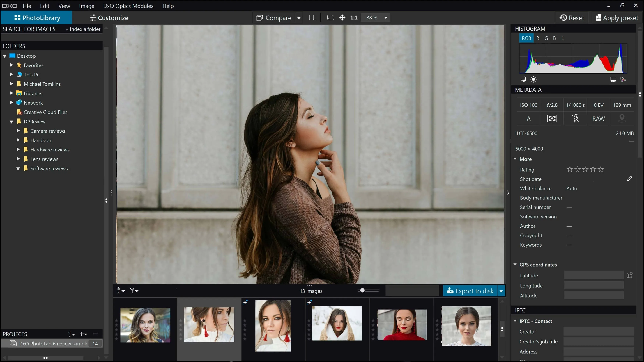
Task: Click the side-by-side split view icon
Action: [312, 17]
